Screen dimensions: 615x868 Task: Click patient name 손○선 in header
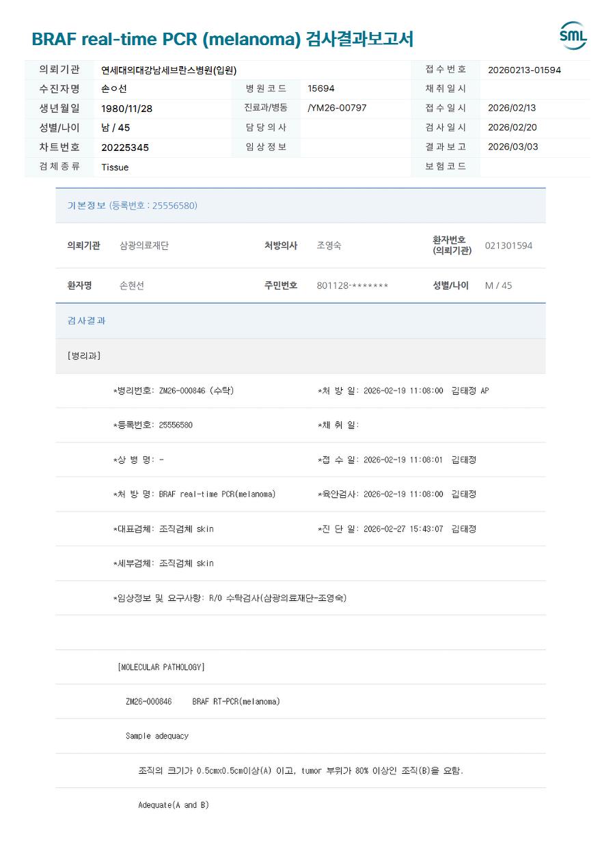[114, 89]
